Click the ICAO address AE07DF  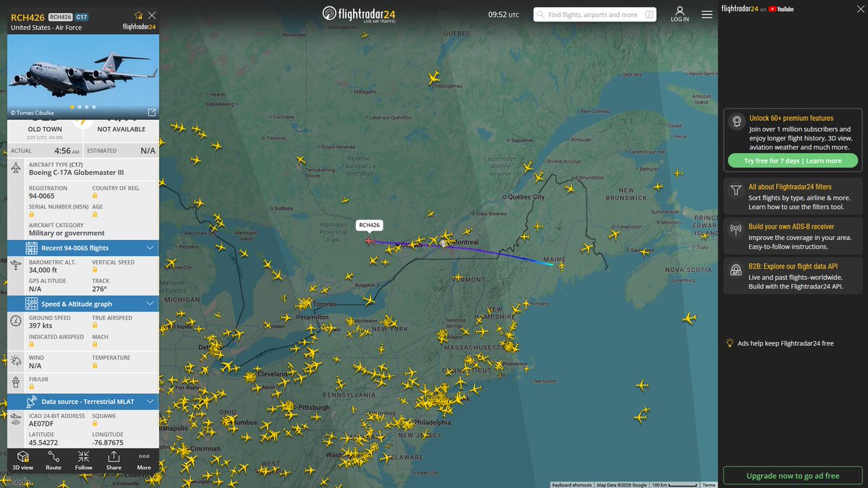coord(43,424)
